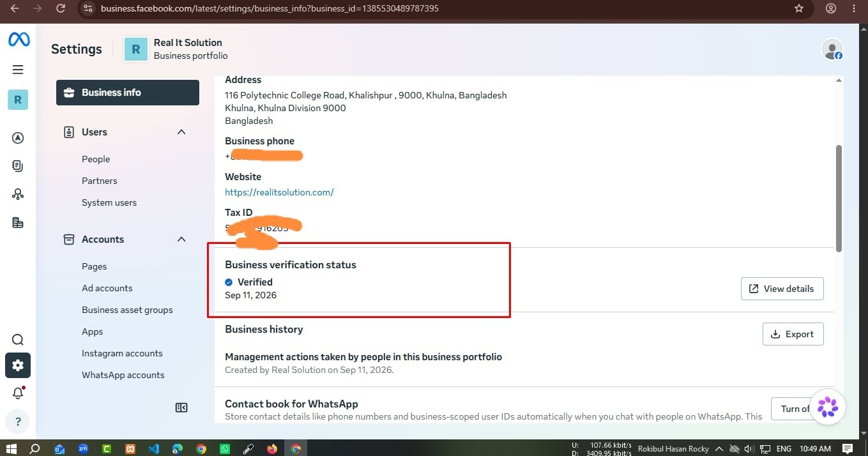Viewport: 868px width, 456px height.
Task: Open Visual Studio Code from taskbar
Action: click(154, 448)
